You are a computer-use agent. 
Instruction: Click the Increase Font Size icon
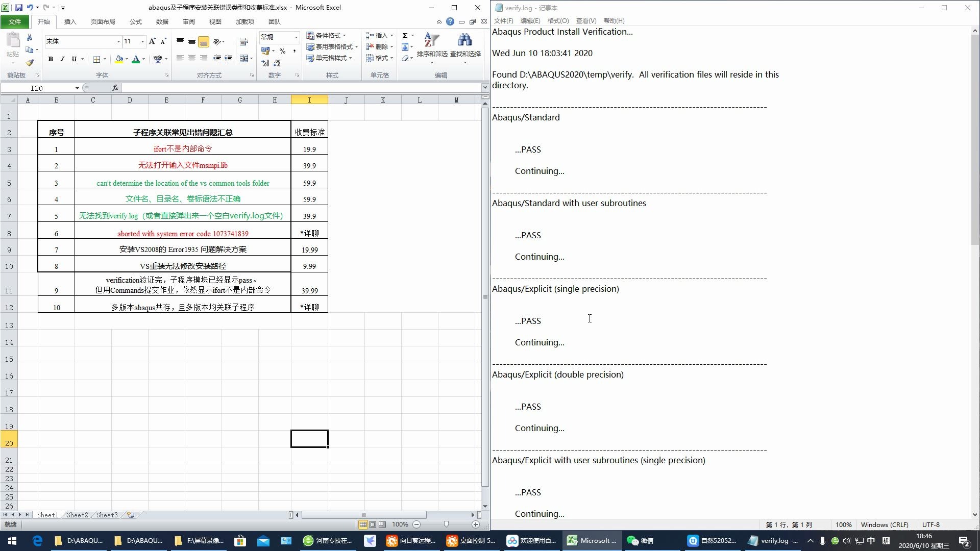[152, 41]
